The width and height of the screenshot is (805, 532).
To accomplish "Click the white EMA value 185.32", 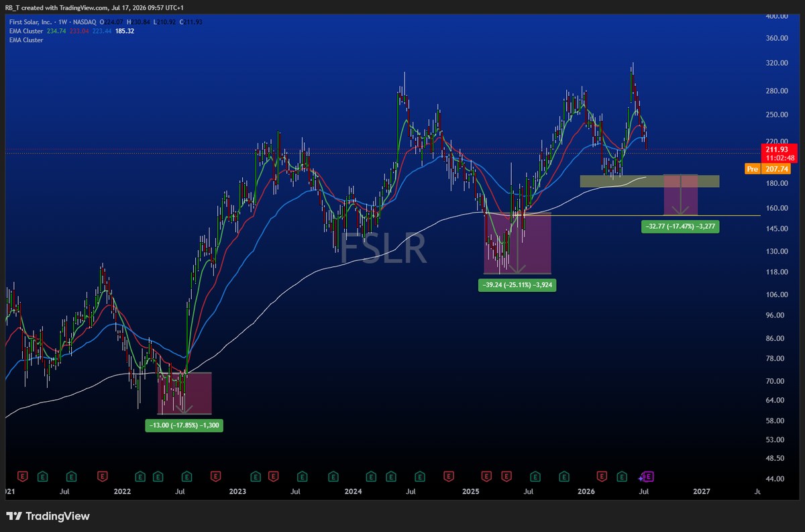I will [125, 31].
